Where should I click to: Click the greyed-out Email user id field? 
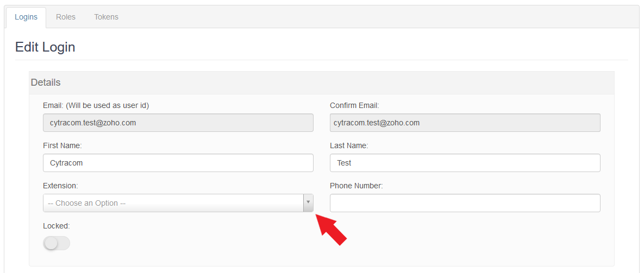[178, 123]
